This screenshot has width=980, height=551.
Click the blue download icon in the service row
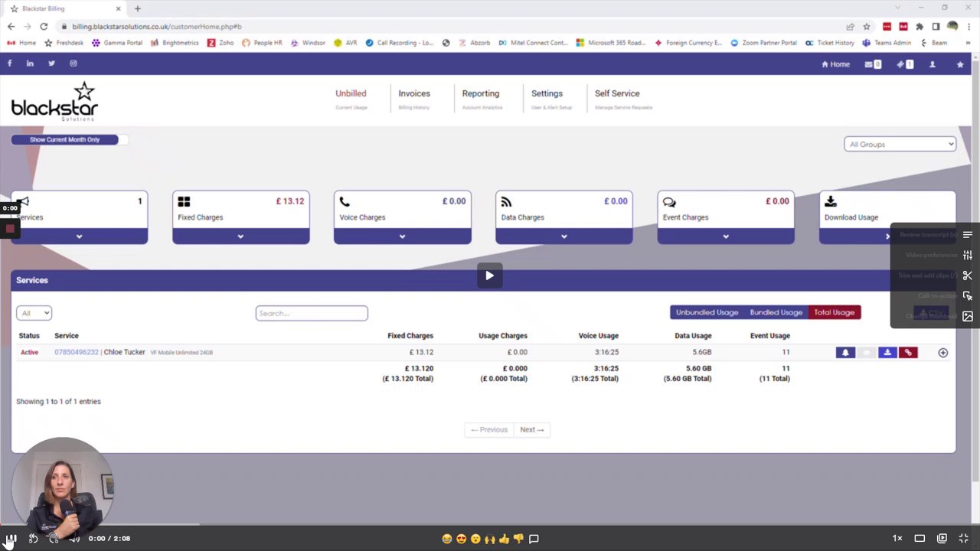(x=887, y=353)
